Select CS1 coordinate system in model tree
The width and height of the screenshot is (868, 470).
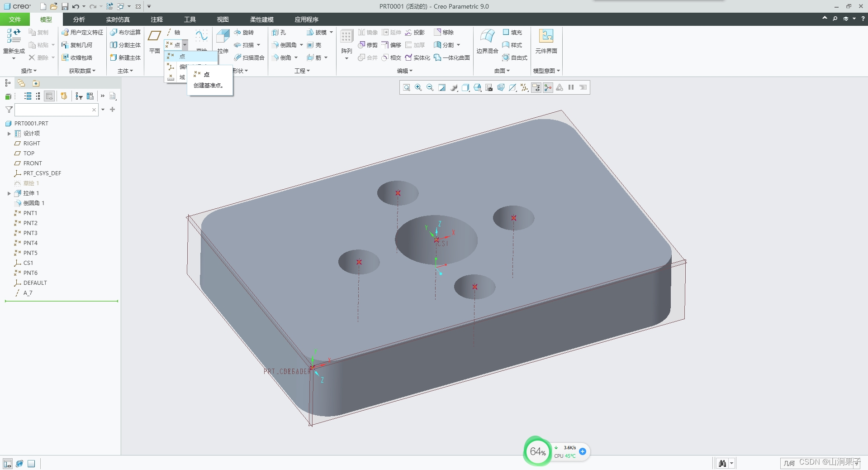click(28, 263)
